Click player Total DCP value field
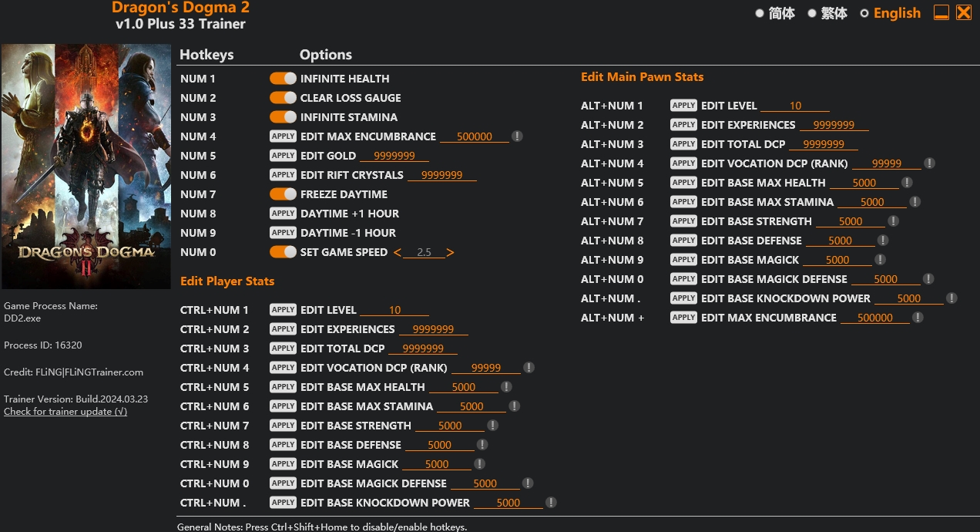Screen dimensions: 980x532 click(x=423, y=348)
